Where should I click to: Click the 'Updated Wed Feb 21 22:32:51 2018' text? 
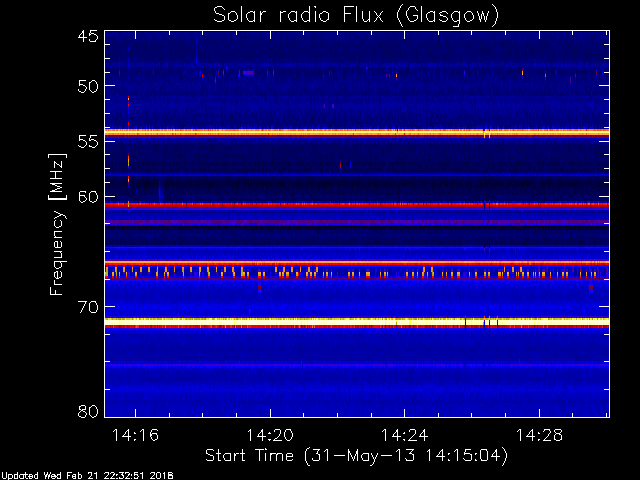point(87,476)
